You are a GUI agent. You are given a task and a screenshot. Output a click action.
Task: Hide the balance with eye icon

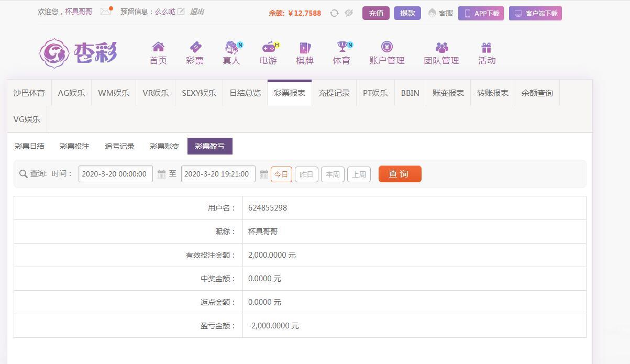click(349, 13)
